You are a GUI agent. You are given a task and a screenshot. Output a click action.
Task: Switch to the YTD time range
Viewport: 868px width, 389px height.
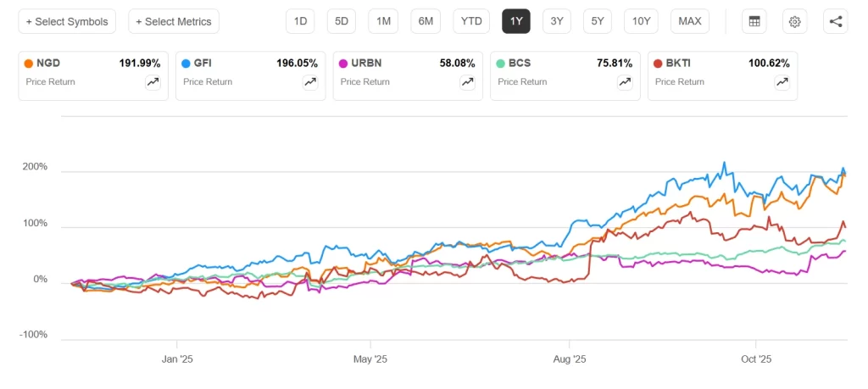[471, 21]
